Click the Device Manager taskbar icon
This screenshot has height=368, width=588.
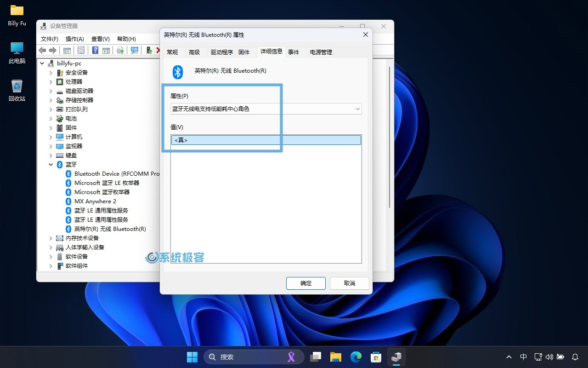[x=396, y=357]
